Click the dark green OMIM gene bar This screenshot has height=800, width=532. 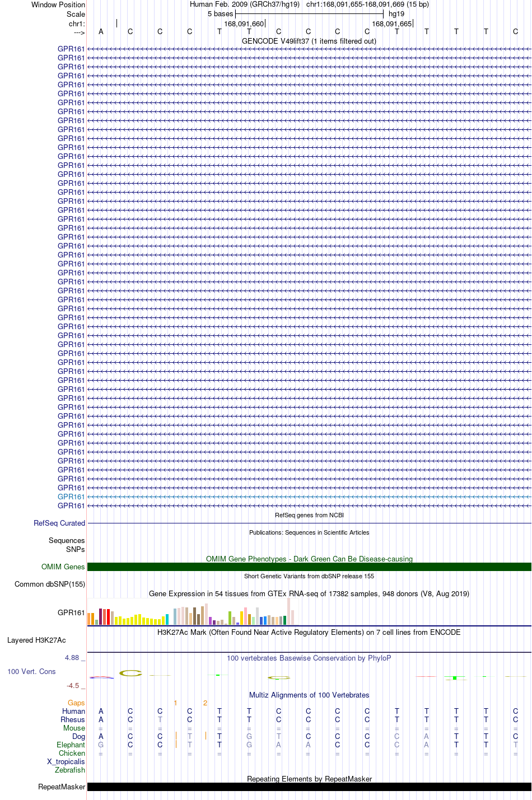tap(309, 567)
